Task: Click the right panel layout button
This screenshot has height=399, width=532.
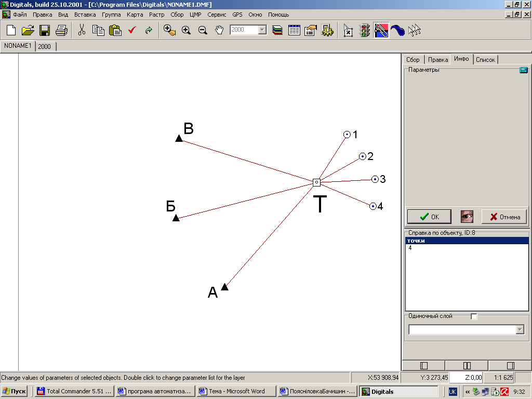Action: pyautogui.click(x=510, y=365)
